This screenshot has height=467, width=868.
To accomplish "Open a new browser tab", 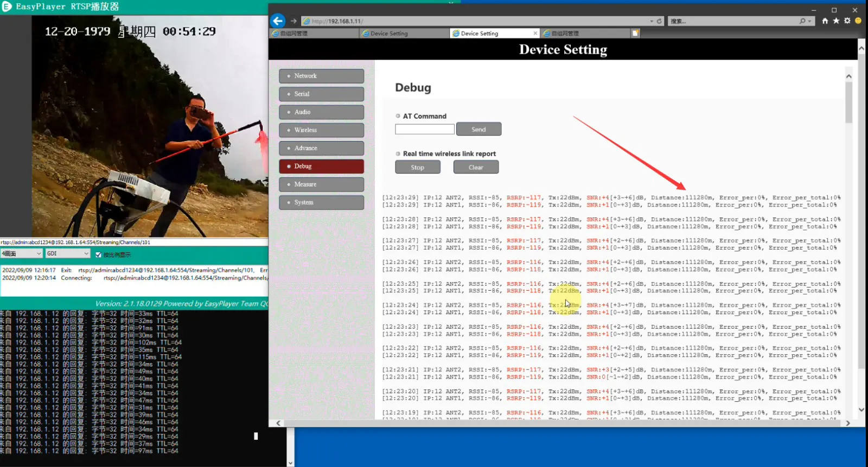I will pyautogui.click(x=635, y=33).
